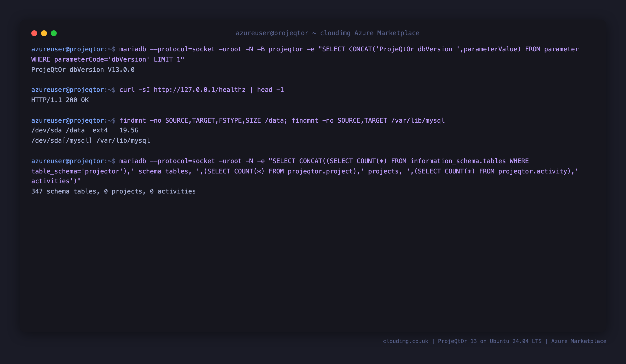The height and width of the screenshot is (364, 626).
Task: Click the line starting "table_schema='projeqtor')"
Action: point(305,171)
